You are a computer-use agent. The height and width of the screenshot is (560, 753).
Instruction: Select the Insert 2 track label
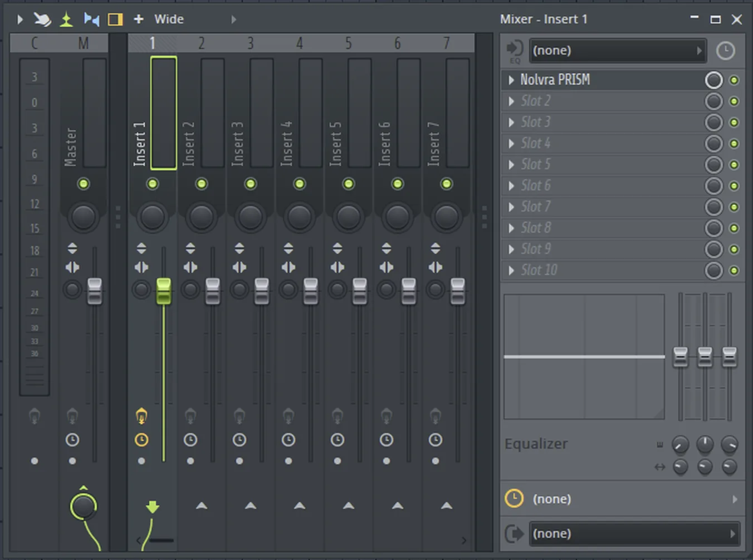[x=189, y=144]
